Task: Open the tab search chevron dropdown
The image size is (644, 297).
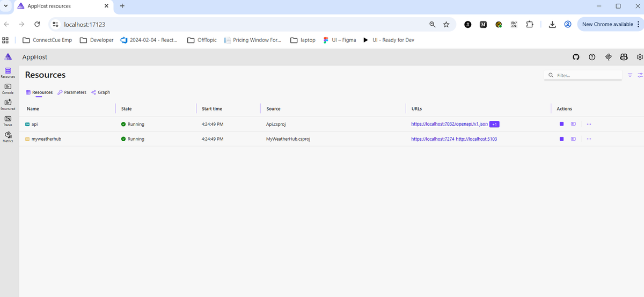Action: [5, 6]
